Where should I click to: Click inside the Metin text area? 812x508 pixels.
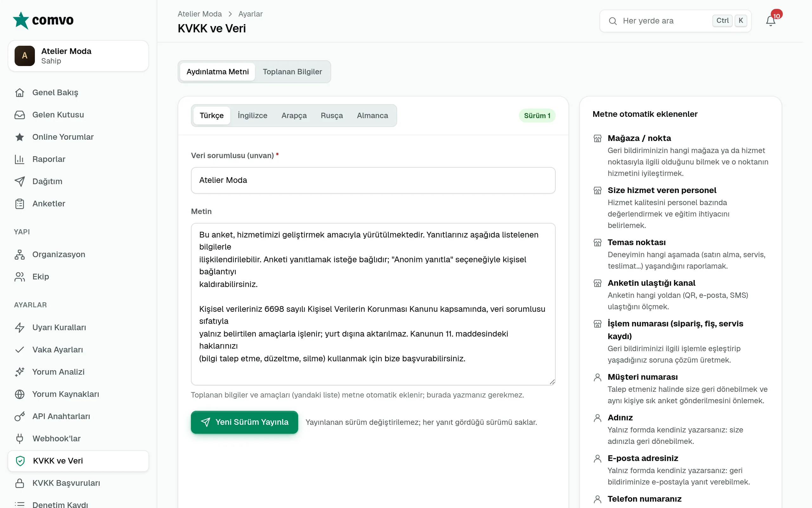[x=373, y=304]
